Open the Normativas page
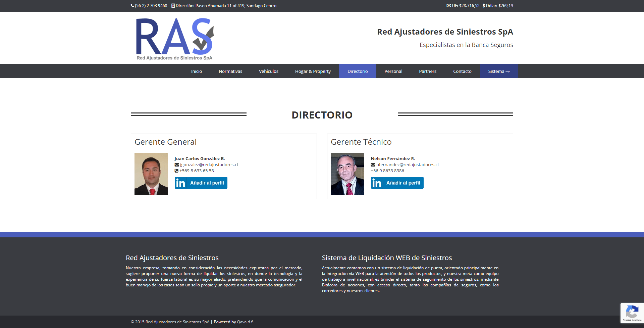Viewport: 644px width, 328px height. (230, 71)
